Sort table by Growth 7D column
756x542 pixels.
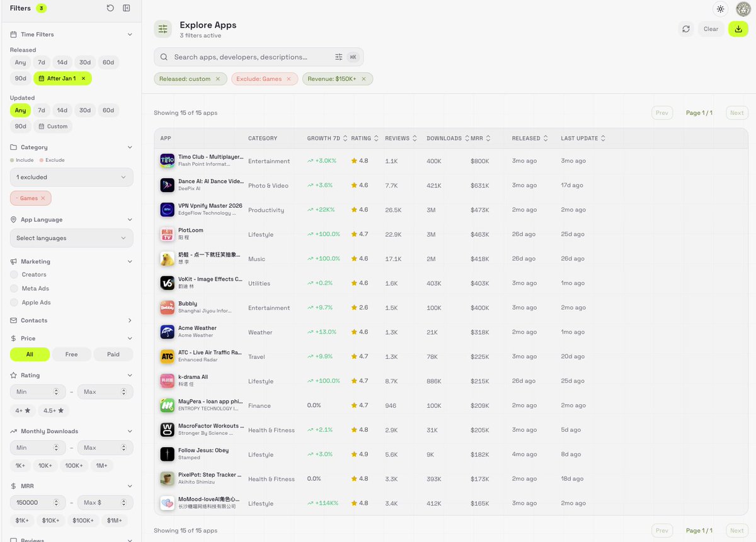point(327,138)
